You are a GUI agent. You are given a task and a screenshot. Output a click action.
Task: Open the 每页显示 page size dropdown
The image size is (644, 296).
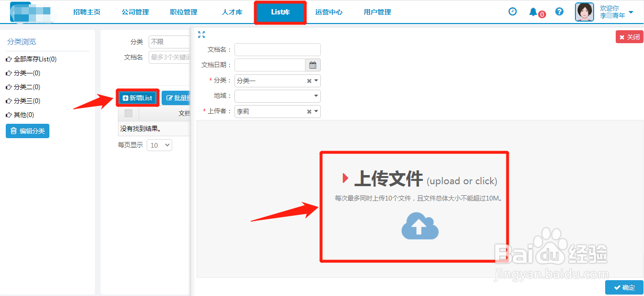point(159,145)
